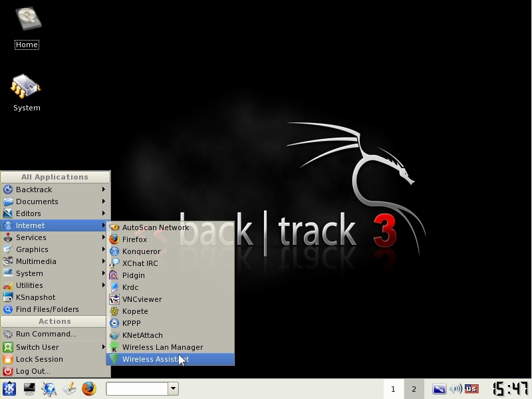Open the Konqueror globe icon in the panel
532x399 pixels.
click(49, 389)
